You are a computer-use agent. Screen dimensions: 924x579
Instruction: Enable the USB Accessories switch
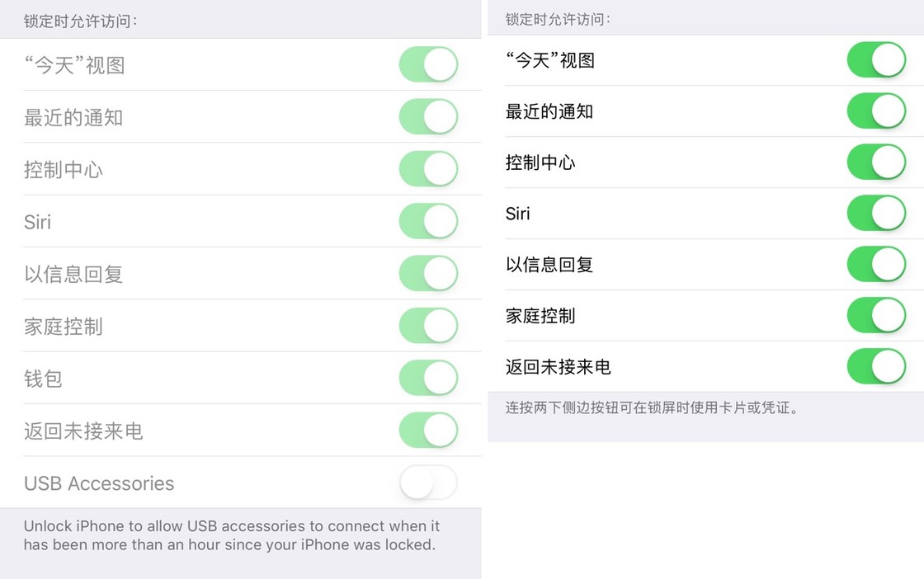coord(428,482)
